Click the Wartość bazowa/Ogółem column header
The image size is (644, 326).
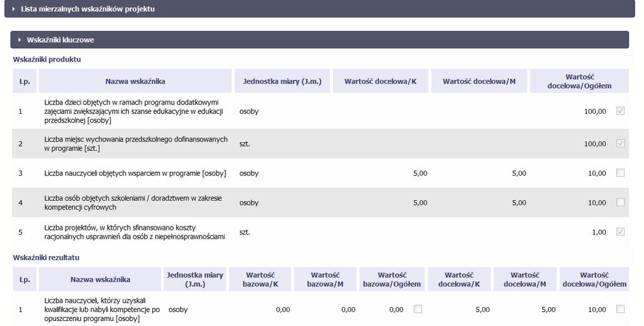tap(392, 279)
